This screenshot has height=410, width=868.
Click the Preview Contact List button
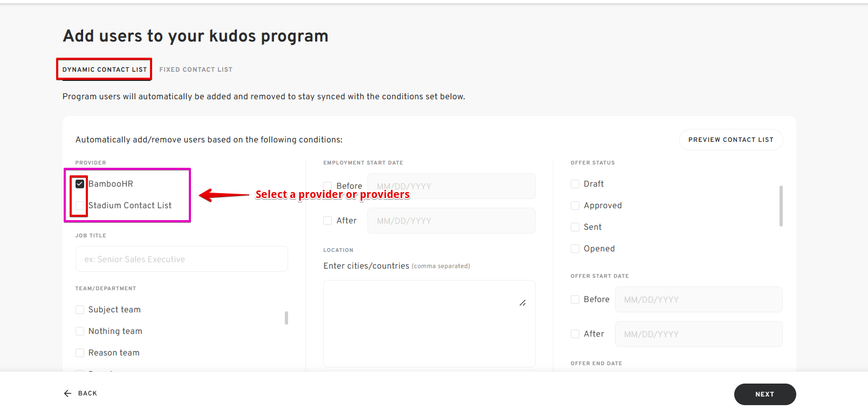tap(730, 140)
